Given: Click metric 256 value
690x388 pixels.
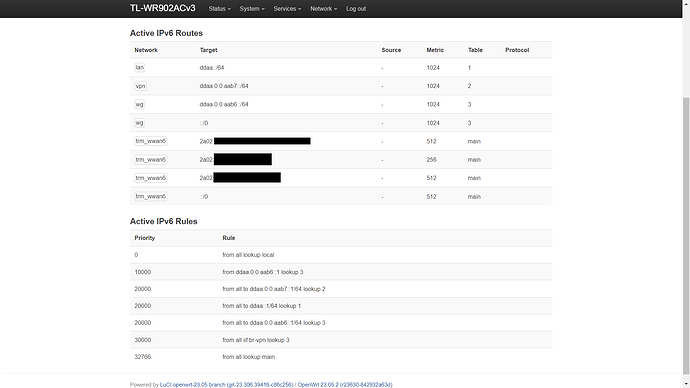Looking at the screenshot, I should [431, 160].
